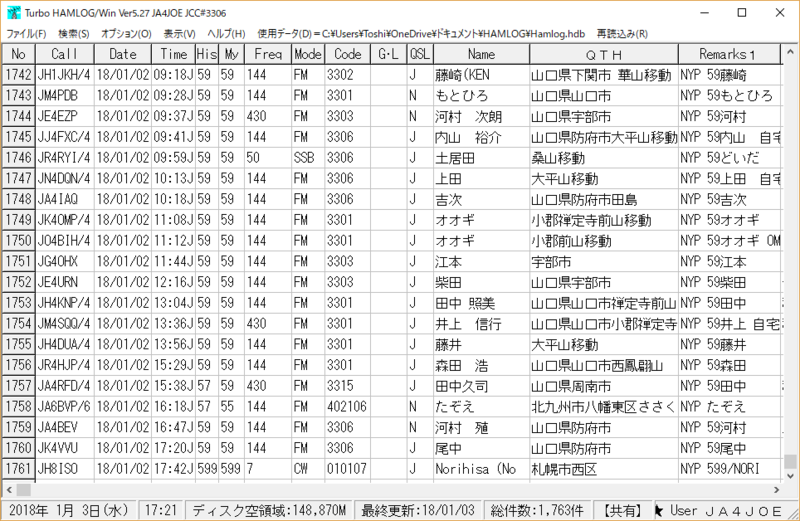Open the ファイル(F) menu
800x521 pixels.
[x=26, y=34]
